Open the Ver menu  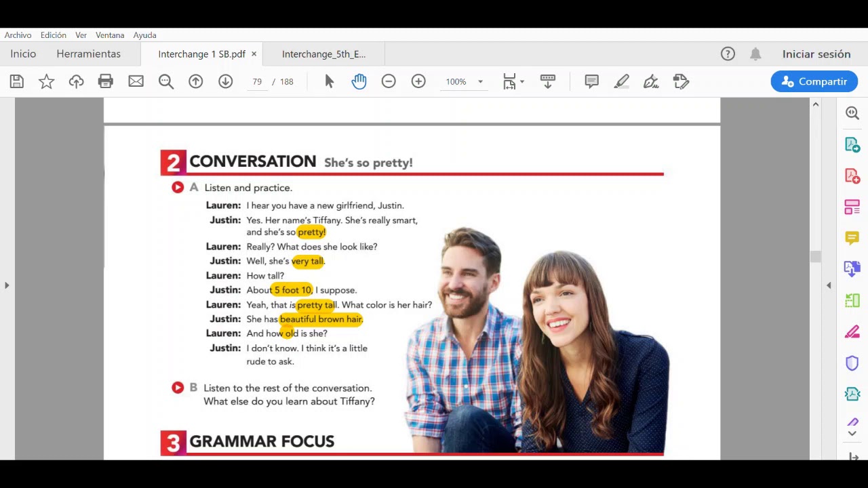tap(81, 35)
